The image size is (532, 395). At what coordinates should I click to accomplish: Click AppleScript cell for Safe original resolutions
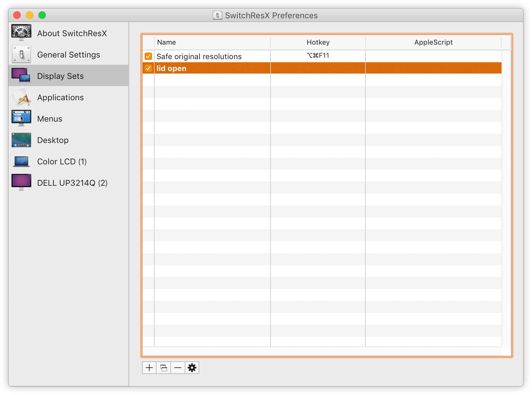tap(433, 56)
